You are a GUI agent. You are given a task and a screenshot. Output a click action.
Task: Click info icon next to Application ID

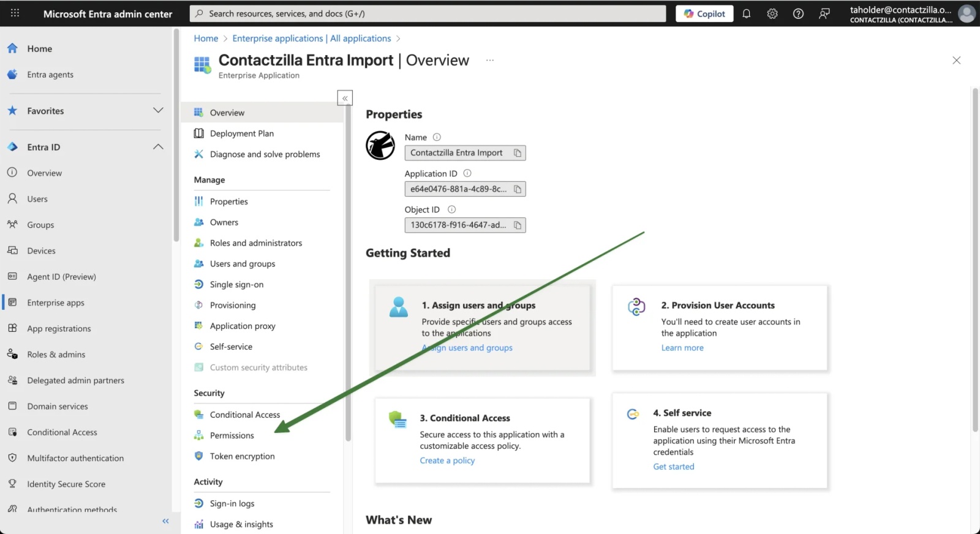click(x=467, y=173)
